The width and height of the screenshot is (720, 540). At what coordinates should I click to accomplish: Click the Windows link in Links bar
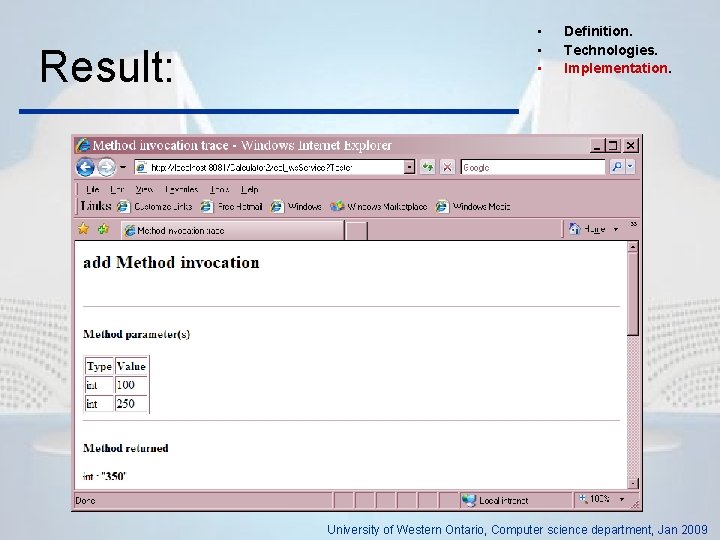296,207
